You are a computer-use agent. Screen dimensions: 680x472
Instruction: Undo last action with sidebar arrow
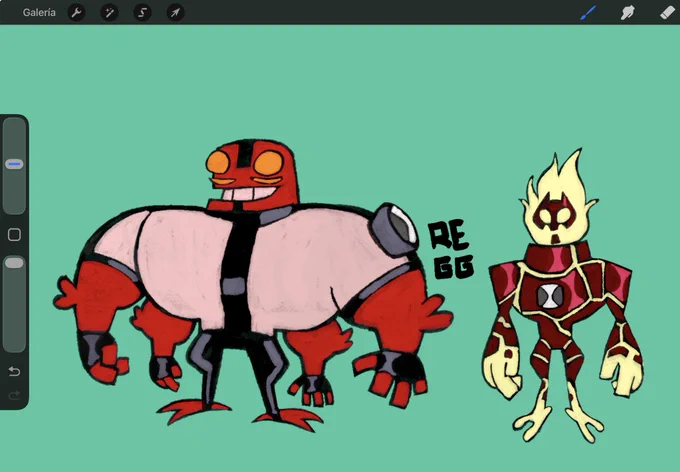pos(14,371)
